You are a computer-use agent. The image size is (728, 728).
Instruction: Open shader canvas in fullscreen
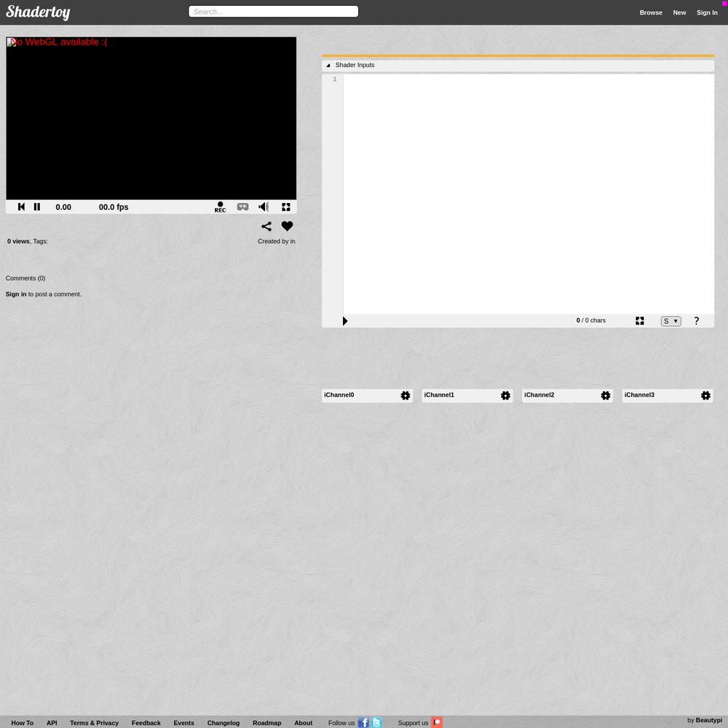[x=286, y=207]
